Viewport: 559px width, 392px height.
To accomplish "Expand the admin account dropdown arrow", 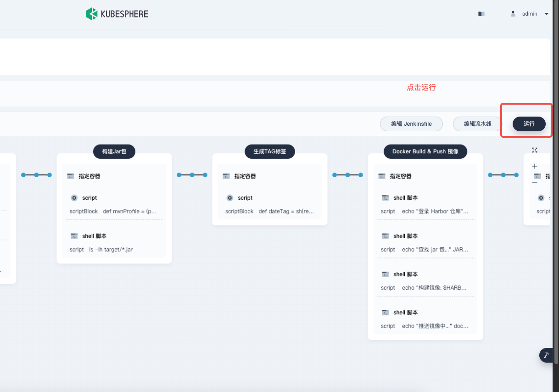I will (546, 14).
